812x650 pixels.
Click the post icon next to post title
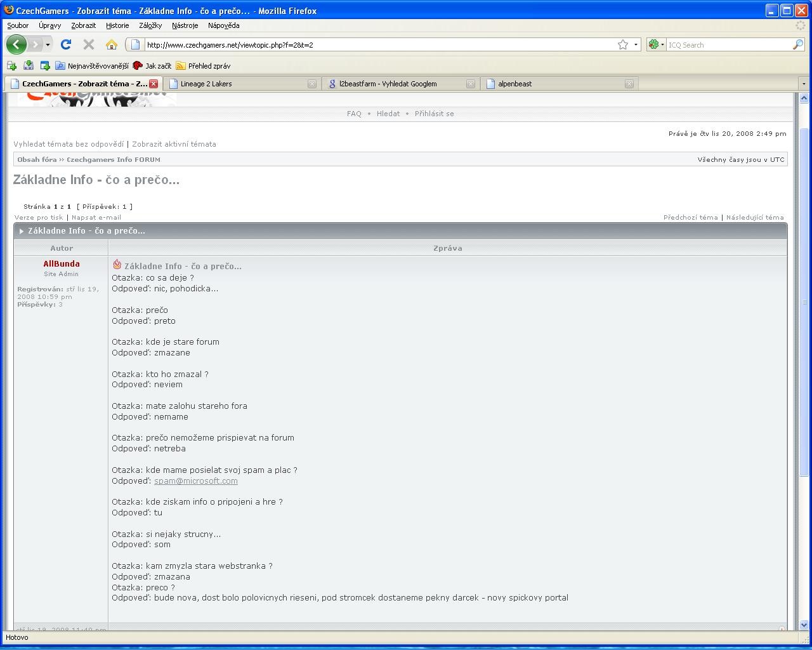(x=117, y=264)
